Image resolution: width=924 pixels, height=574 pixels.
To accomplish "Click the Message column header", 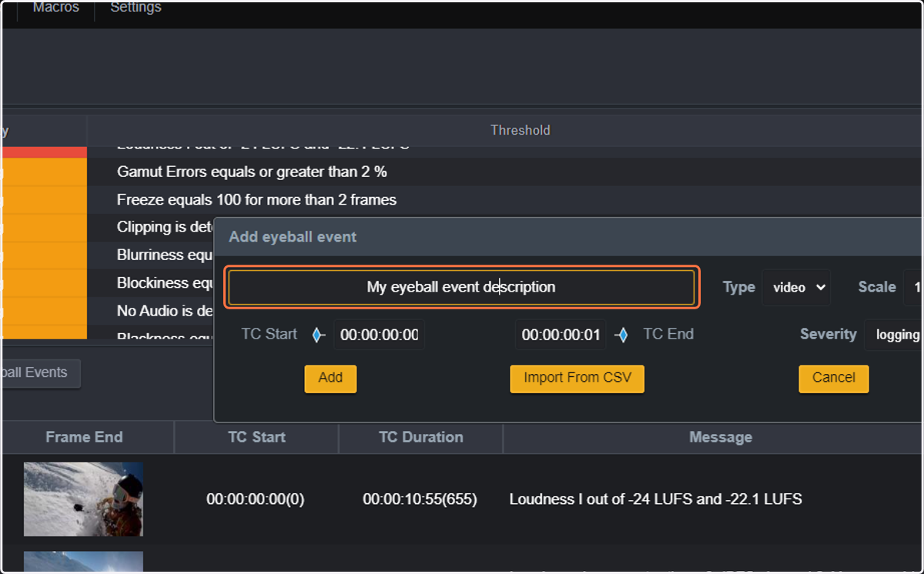I will click(x=720, y=437).
